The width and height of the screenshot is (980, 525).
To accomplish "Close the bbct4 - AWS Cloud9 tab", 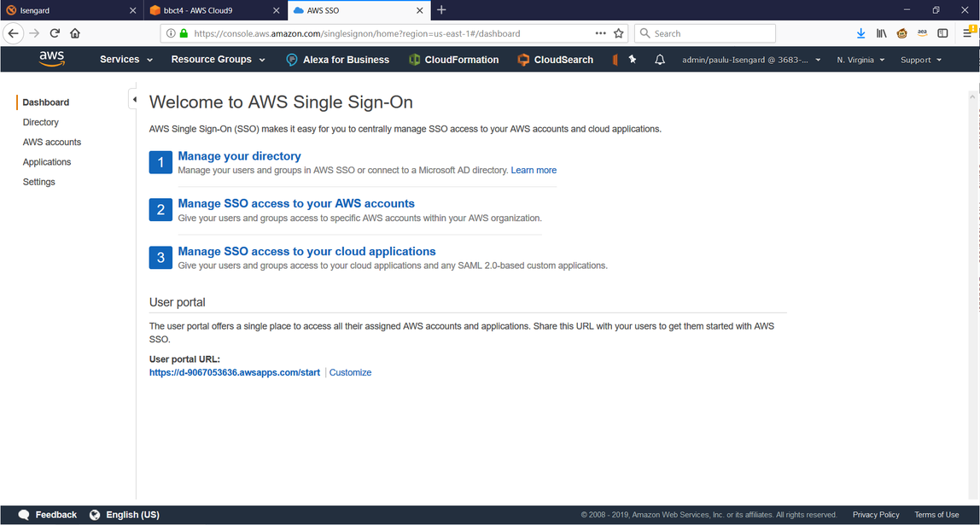I will 277,10.
